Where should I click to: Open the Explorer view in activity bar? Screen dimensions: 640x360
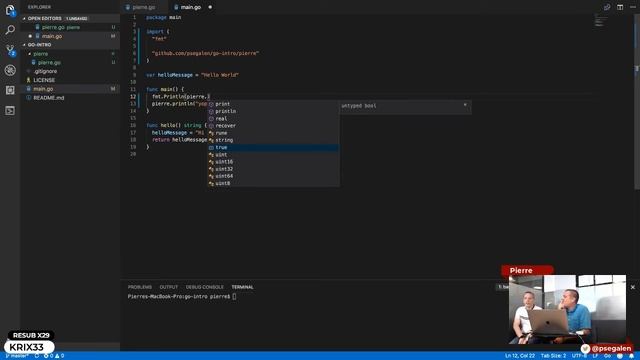tap(10, 10)
